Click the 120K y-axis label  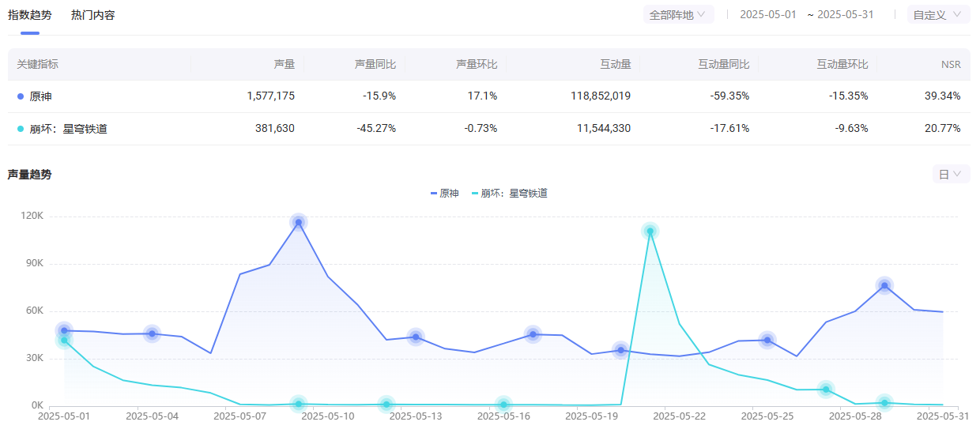pyautogui.click(x=32, y=216)
